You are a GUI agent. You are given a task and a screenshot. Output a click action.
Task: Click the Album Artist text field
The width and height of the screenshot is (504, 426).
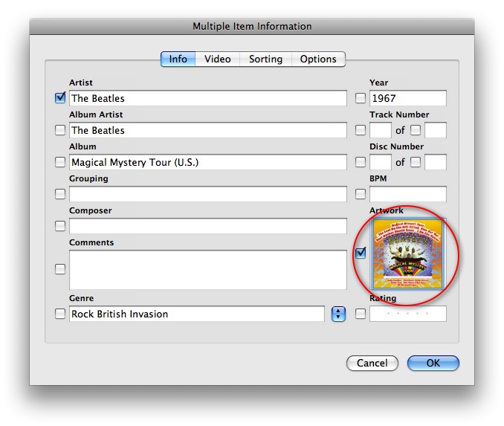pyautogui.click(x=208, y=130)
